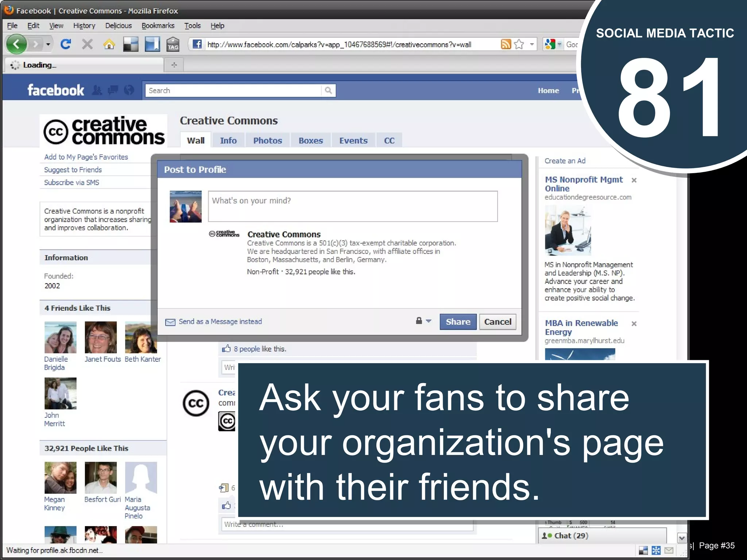Screen dimensions: 747x560
Task: Click the Write a comment field
Action: (x=347, y=524)
